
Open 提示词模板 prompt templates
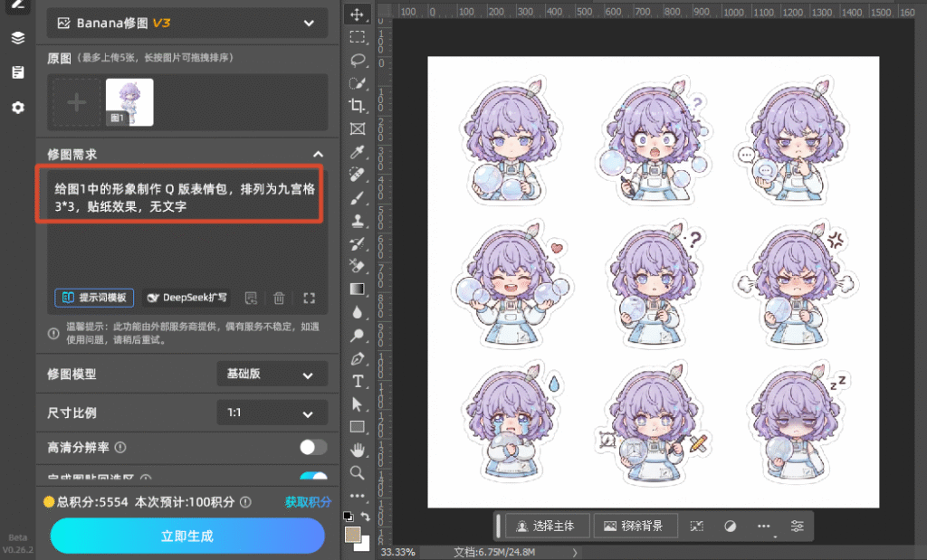coord(94,298)
